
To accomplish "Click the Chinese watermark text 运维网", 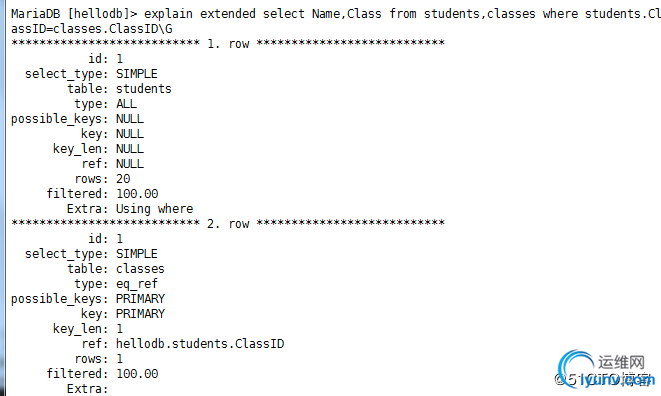I will pyautogui.click(x=621, y=362).
